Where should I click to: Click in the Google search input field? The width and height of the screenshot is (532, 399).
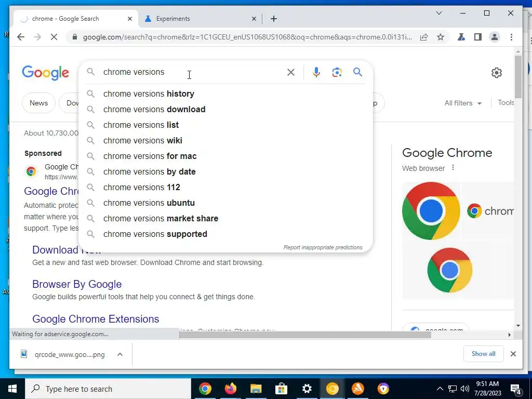[x=192, y=72]
